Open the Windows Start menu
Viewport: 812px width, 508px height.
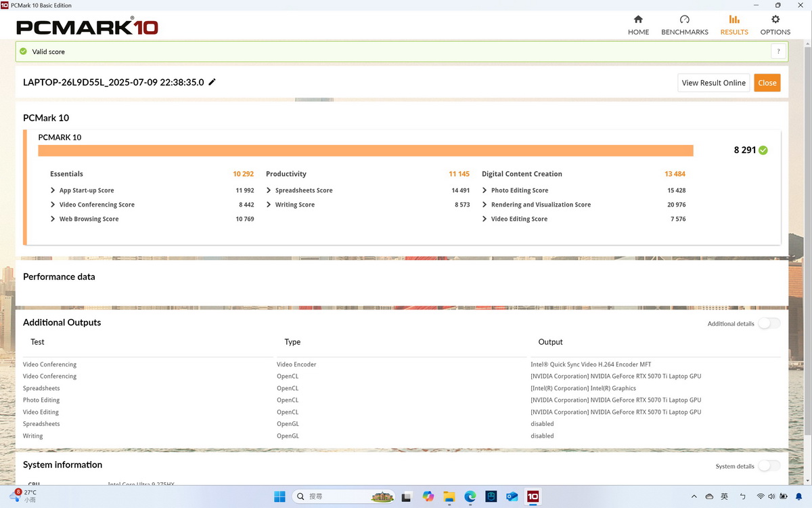tap(279, 496)
